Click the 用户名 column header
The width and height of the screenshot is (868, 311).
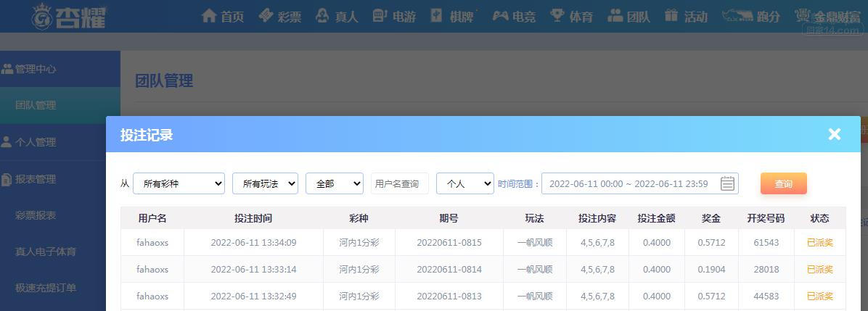point(152,218)
